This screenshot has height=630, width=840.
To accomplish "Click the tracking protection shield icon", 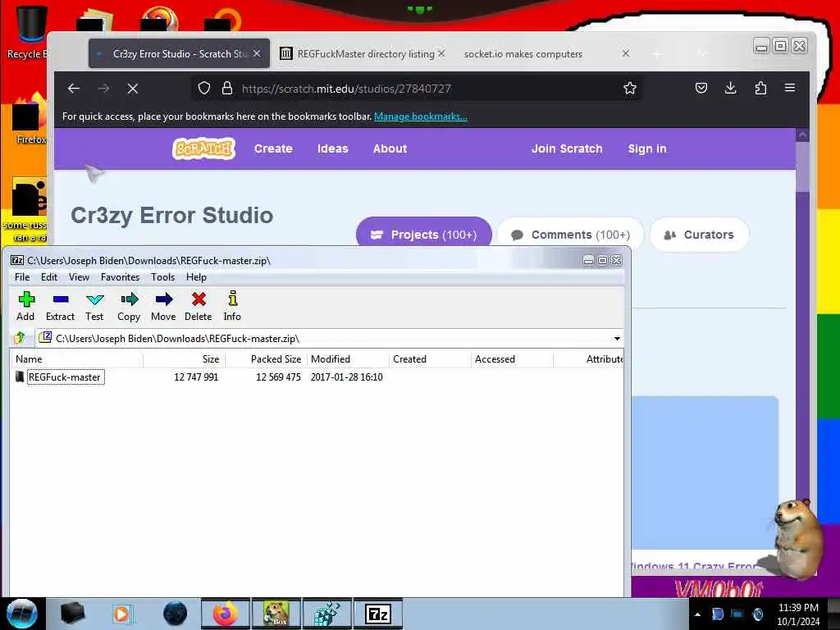I will 204,89.
